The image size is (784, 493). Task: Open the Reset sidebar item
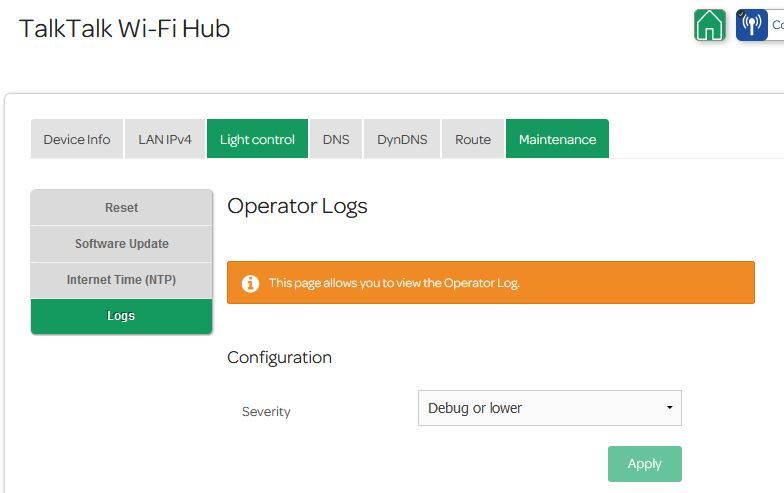click(x=122, y=208)
